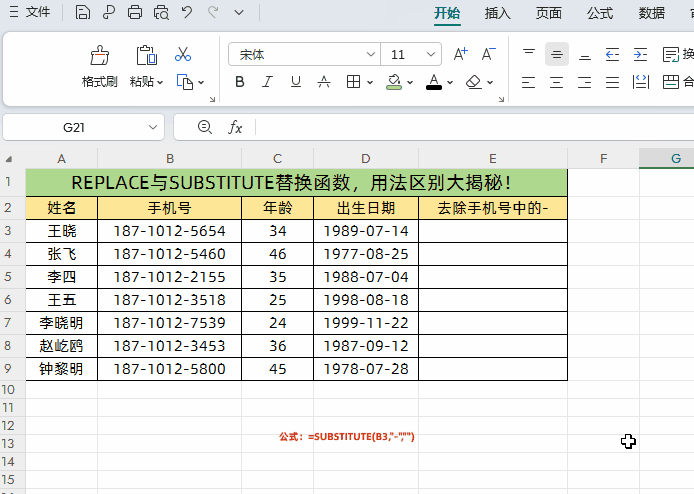This screenshot has width=694, height=494.
Task: Click the Save icon in quick toolbar
Action: pyautogui.click(x=82, y=12)
